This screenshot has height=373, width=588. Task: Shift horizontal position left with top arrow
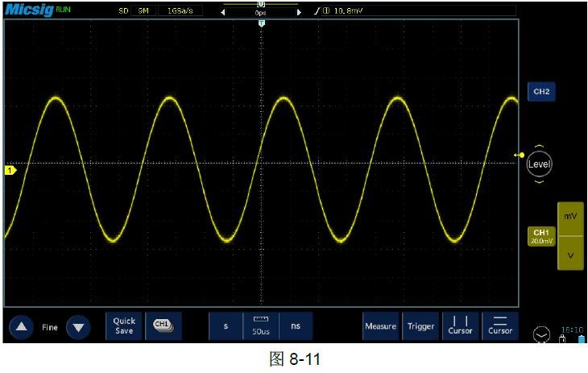[224, 12]
